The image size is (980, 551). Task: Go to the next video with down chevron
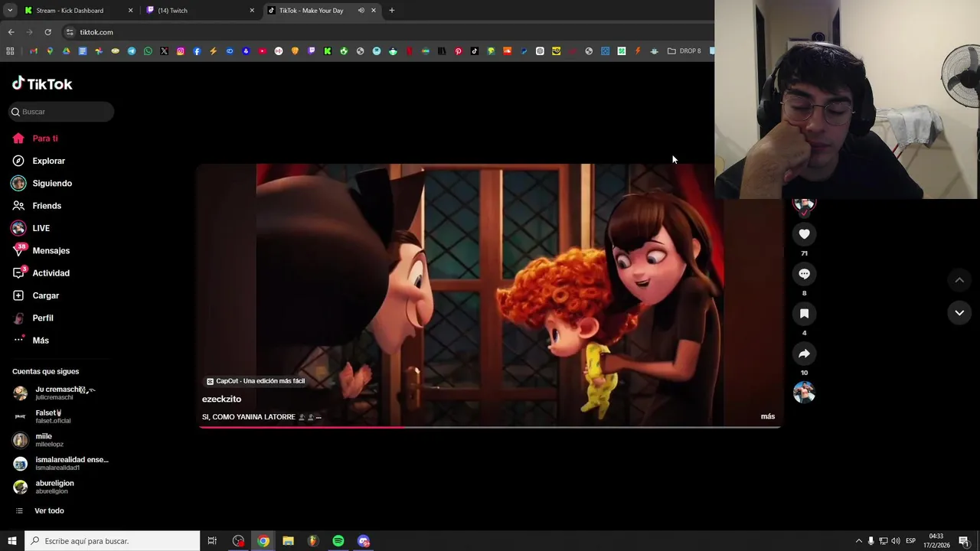point(959,312)
